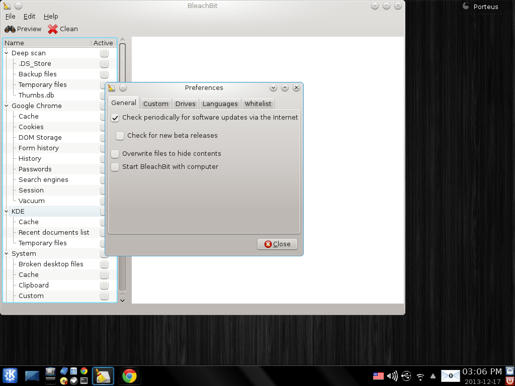The image size is (515, 386).
Task: Click the Name column header
Action: point(47,43)
